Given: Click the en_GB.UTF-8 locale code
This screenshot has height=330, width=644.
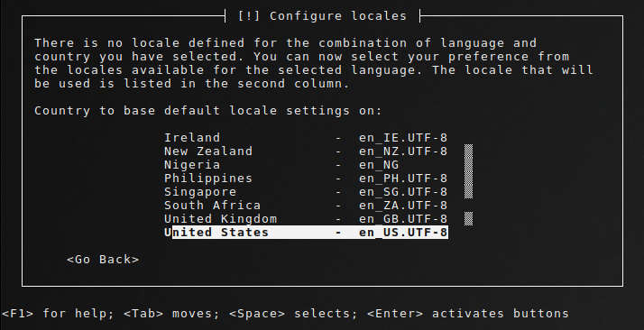Looking at the screenshot, I should (403, 219).
